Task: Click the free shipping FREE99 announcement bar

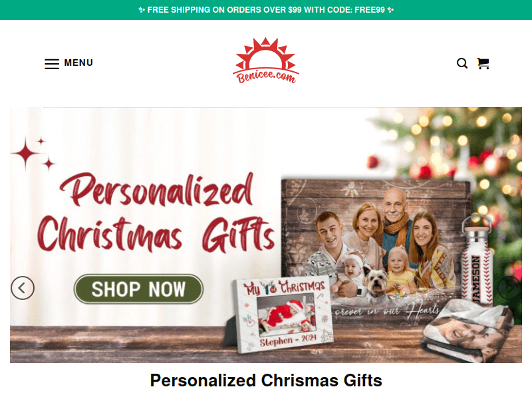Action: [266, 10]
